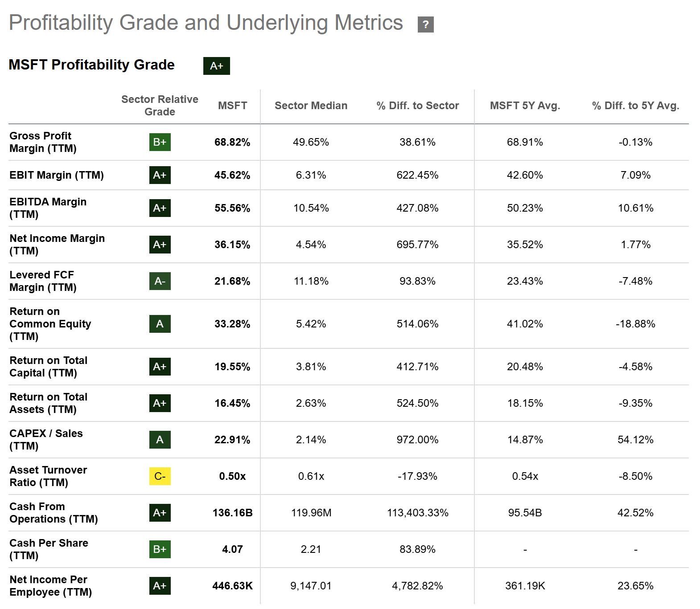Open the EBIT Margin (TTM) metric row label
This screenshot has width=700, height=609.
click(57, 175)
